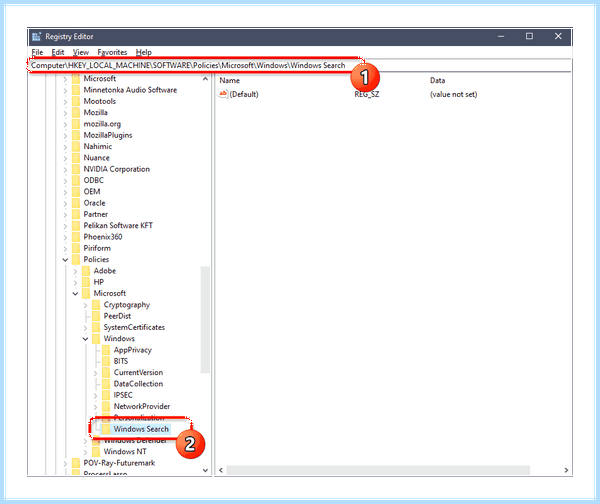Collapse the Windows key
Image resolution: width=600 pixels, height=504 pixels.
pyautogui.click(x=85, y=339)
